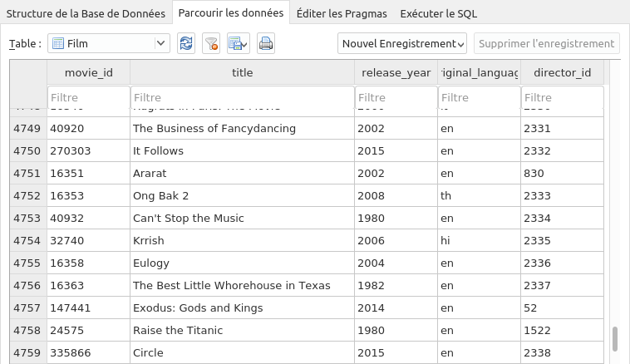Select row header 4749

[28, 129]
